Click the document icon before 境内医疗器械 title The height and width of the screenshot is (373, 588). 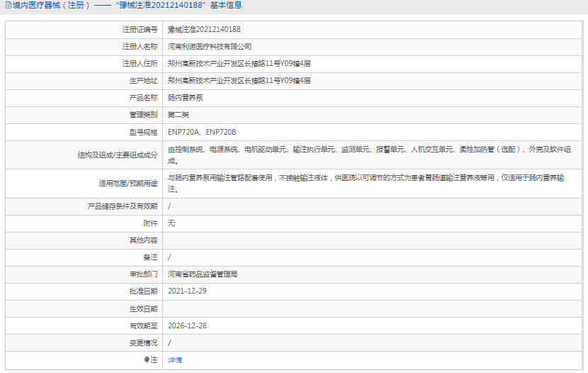(x=9, y=5)
